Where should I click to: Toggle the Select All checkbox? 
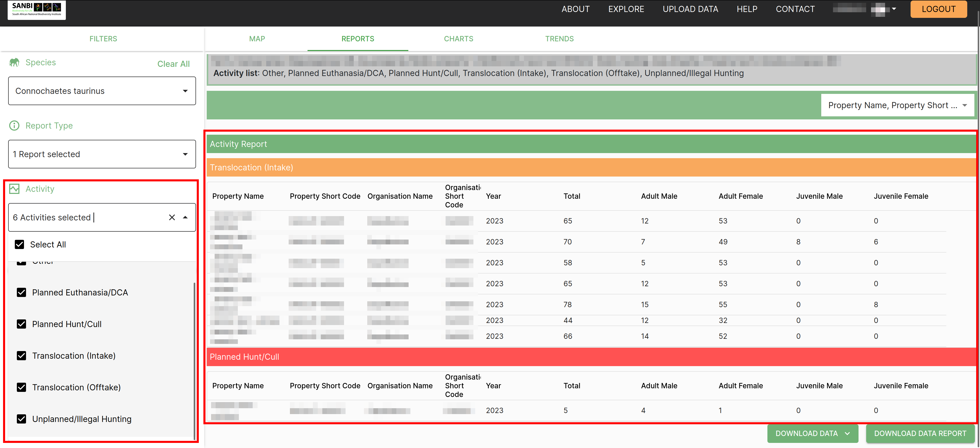pos(19,244)
